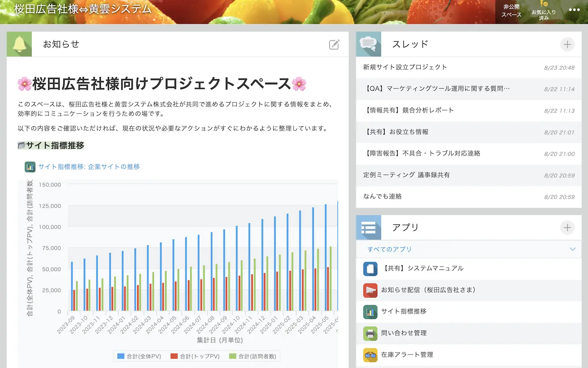Click the chevron arrow in apps filter
Viewport: 588px width, 368px height.
tap(572, 249)
